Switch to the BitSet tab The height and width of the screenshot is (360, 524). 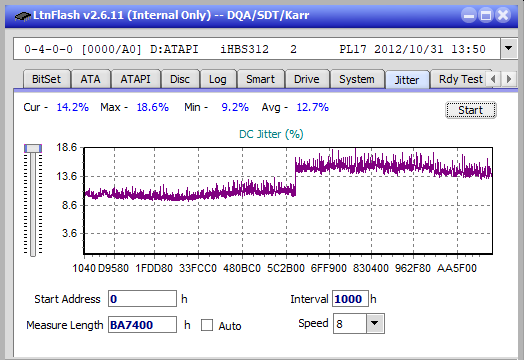[x=46, y=79]
